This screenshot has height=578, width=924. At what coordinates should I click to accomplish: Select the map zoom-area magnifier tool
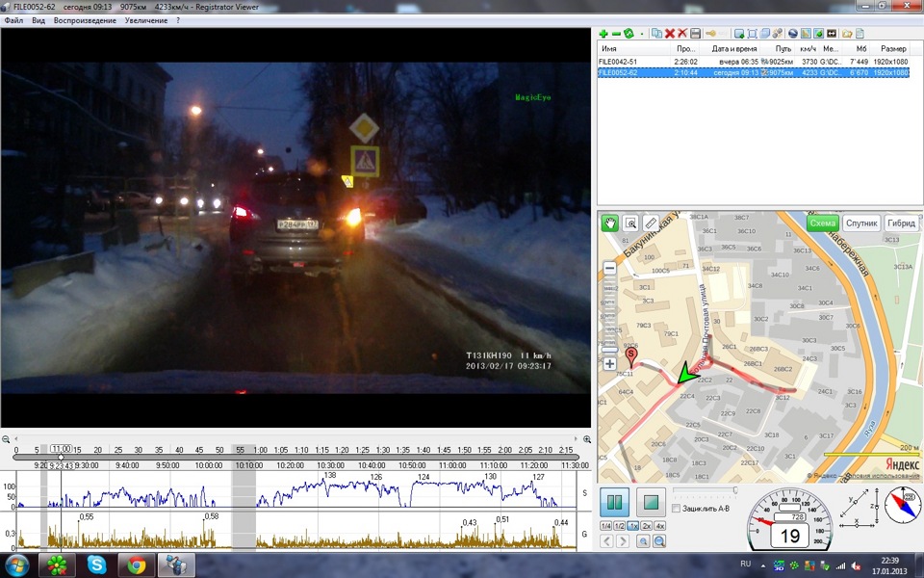(x=630, y=223)
